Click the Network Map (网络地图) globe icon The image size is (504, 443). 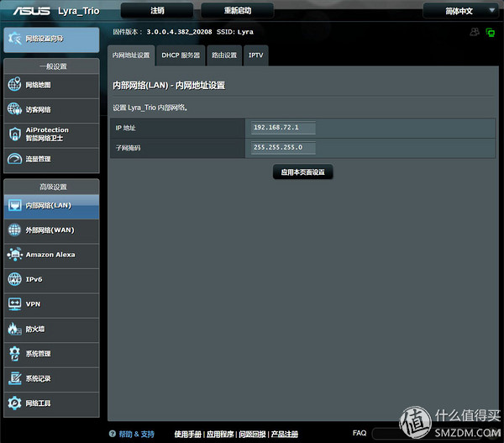(x=14, y=84)
